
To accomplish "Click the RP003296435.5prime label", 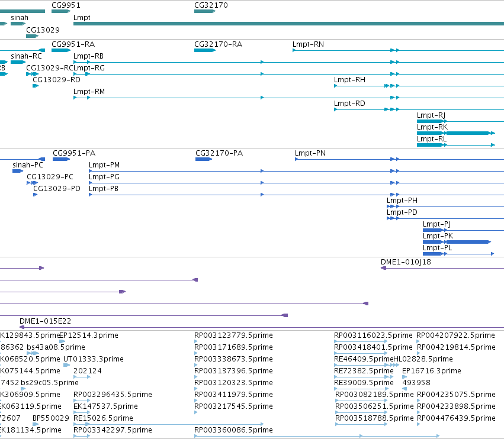I will 113,395.
